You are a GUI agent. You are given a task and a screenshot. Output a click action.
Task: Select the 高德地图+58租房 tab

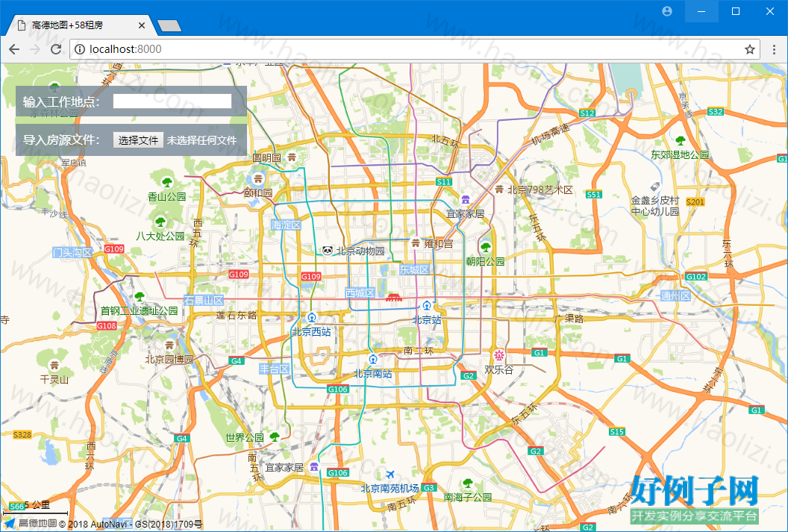click(x=81, y=25)
